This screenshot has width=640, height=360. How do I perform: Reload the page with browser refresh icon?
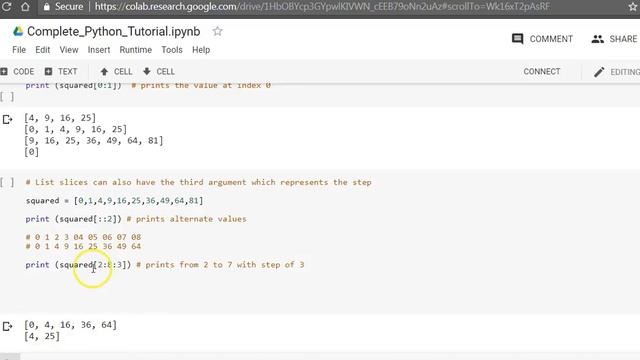(x=7, y=7)
